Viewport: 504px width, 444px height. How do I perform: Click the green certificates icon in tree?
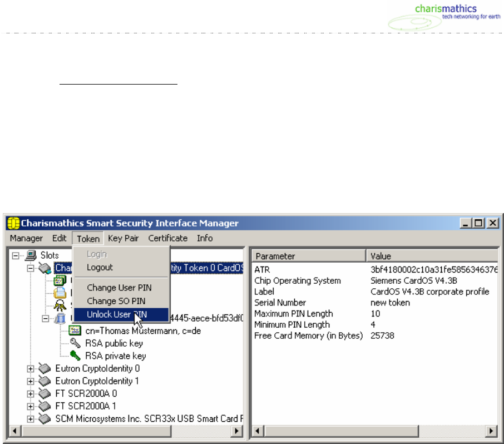[x=60, y=280]
